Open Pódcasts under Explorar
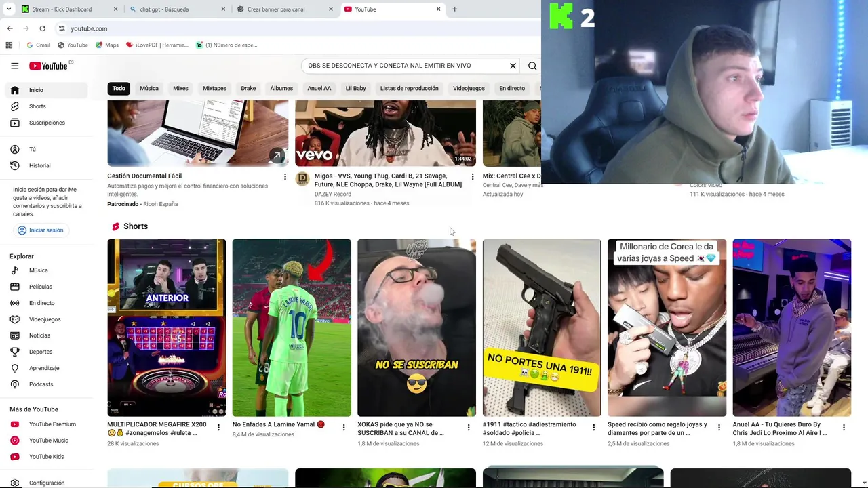 47,384
